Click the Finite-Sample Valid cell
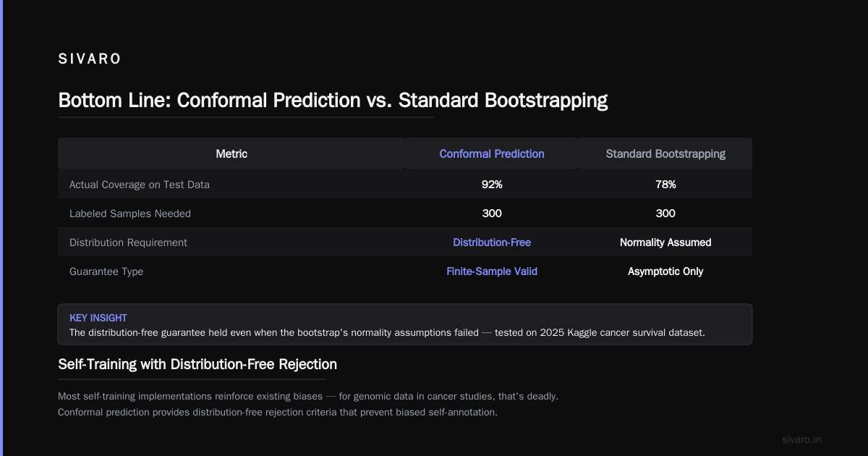Screen dimensions: 868x456 tap(492, 271)
